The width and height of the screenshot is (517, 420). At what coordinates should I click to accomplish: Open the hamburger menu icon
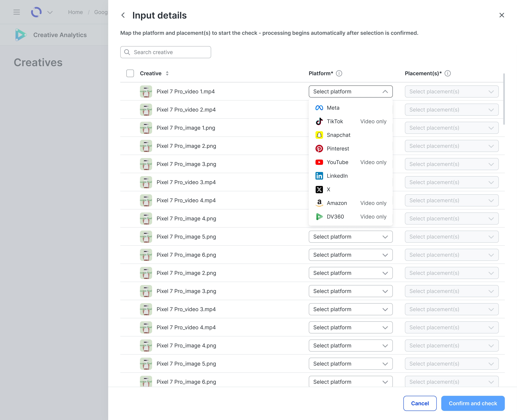17,12
